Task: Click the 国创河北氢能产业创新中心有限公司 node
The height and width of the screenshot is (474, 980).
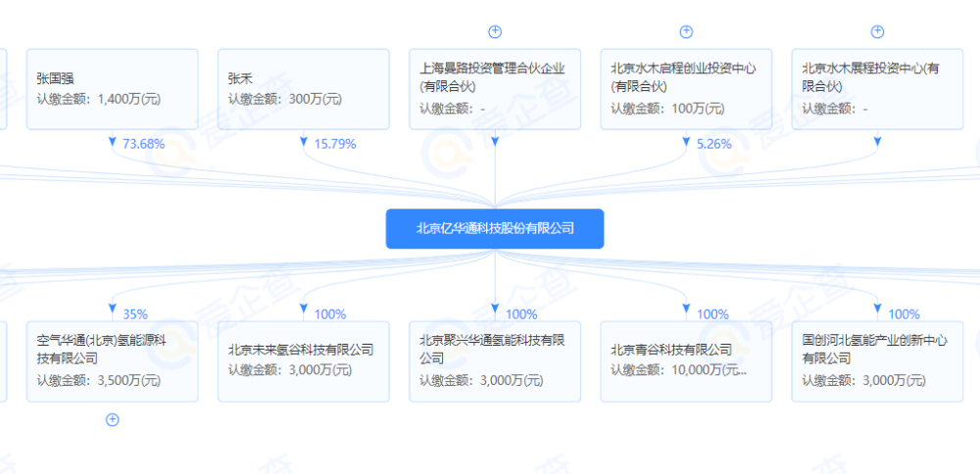Action: [x=877, y=360]
